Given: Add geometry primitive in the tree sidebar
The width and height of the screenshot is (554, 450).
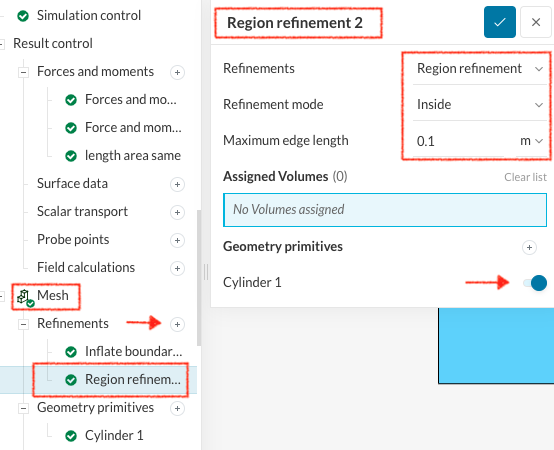Looking at the screenshot, I should (x=177, y=408).
